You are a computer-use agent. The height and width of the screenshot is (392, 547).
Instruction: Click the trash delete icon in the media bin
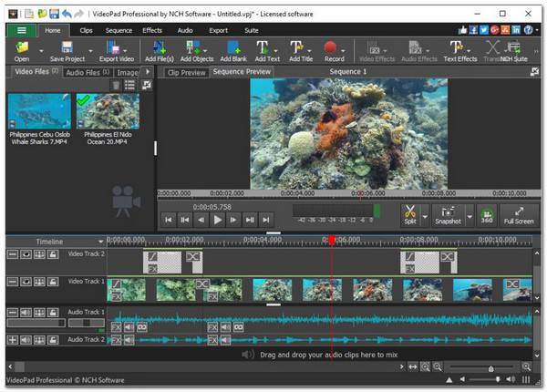coord(116,85)
